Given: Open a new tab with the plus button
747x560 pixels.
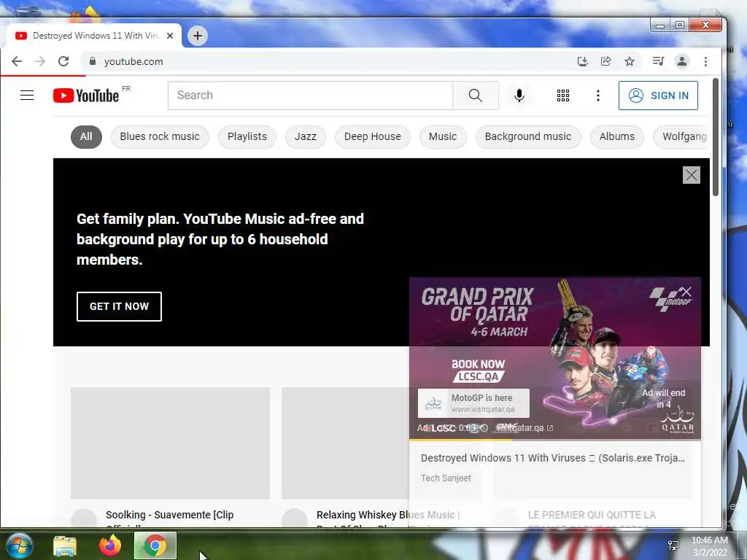Looking at the screenshot, I should [x=197, y=36].
